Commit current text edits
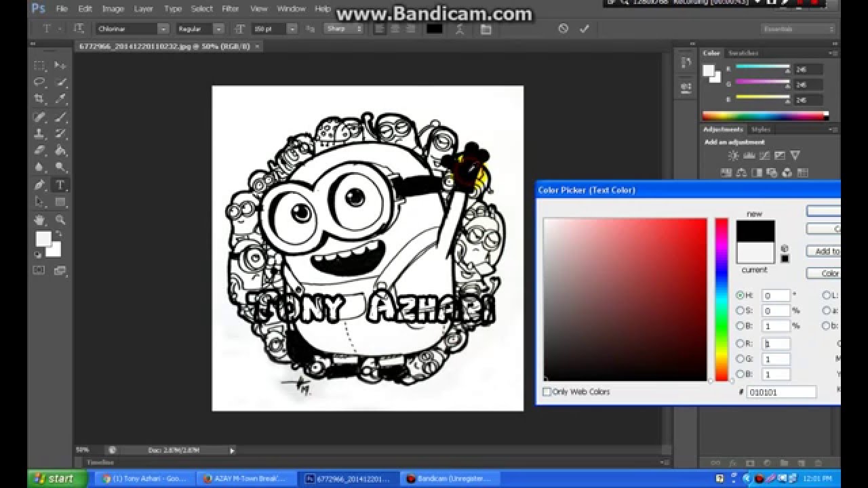Image resolution: width=868 pixels, height=488 pixels. pyautogui.click(x=585, y=28)
